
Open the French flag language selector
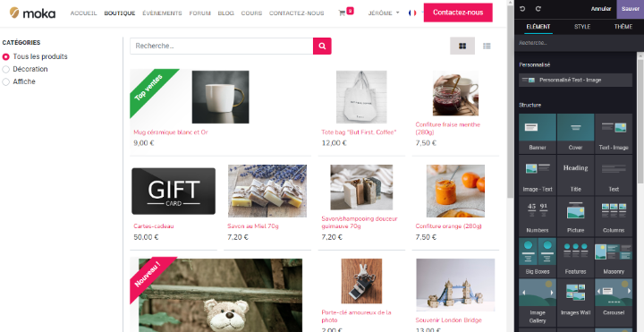[x=412, y=13]
